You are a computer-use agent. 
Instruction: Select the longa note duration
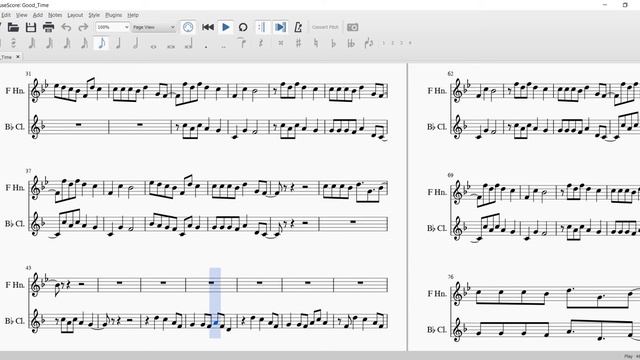click(189, 44)
